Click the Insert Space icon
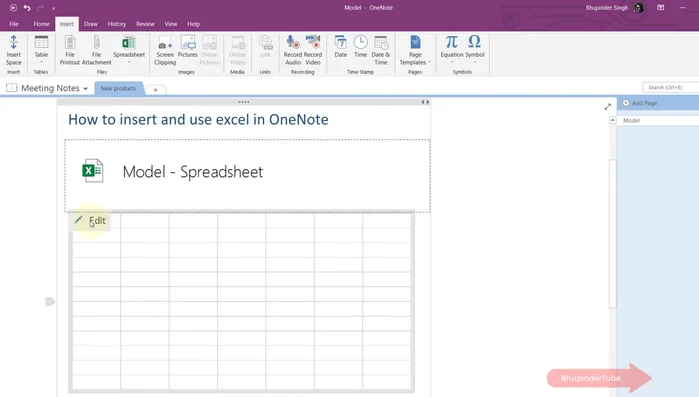 point(13,50)
